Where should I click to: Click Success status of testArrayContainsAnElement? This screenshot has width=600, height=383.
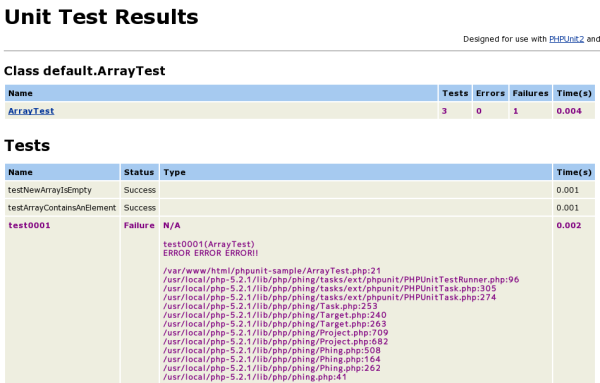140,208
